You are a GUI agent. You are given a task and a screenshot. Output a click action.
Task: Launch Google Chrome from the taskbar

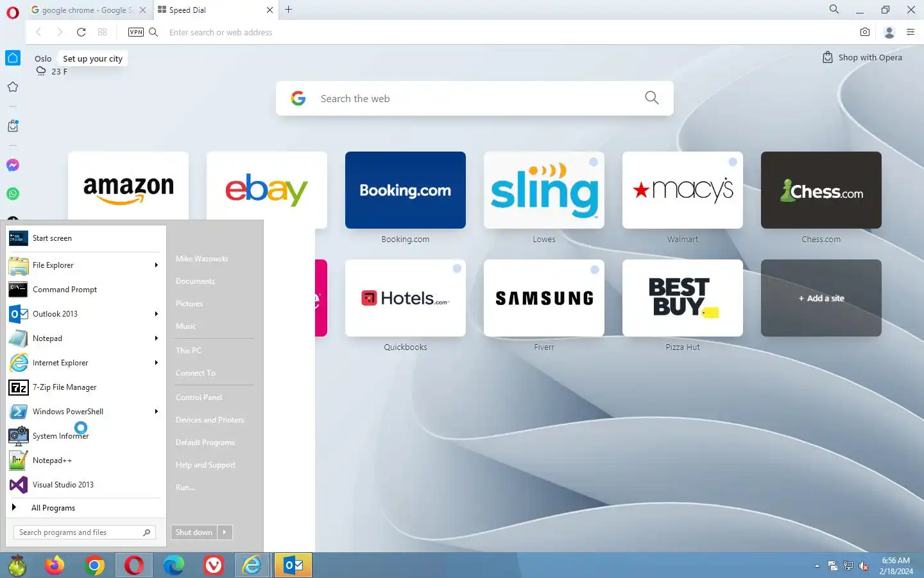94,565
